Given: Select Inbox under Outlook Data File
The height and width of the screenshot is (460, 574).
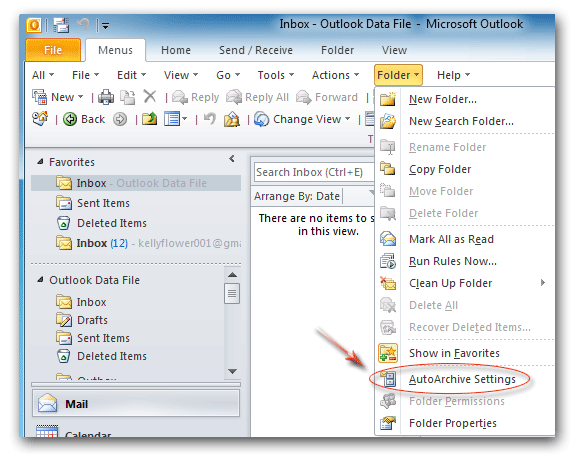Looking at the screenshot, I should [x=81, y=302].
